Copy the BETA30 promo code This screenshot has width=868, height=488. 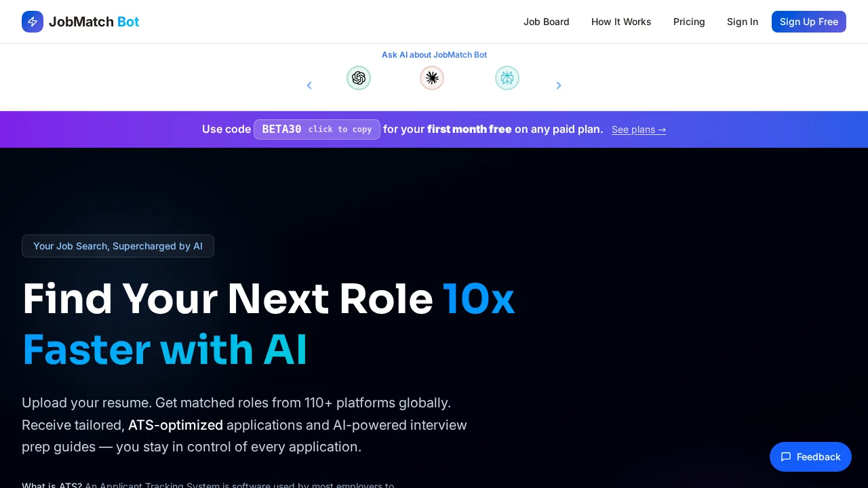(317, 129)
